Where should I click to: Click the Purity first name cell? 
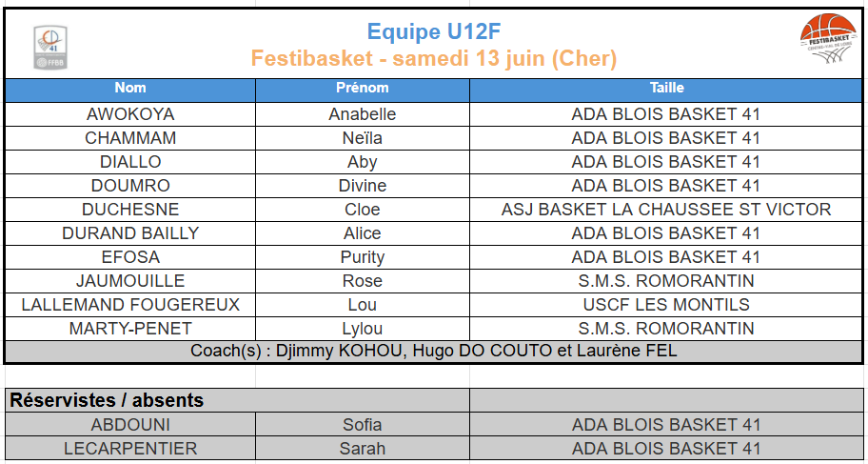[363, 257]
